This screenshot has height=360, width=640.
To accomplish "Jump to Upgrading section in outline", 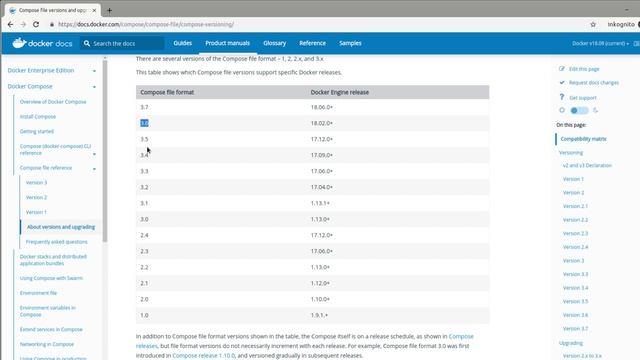I will coord(571,343).
